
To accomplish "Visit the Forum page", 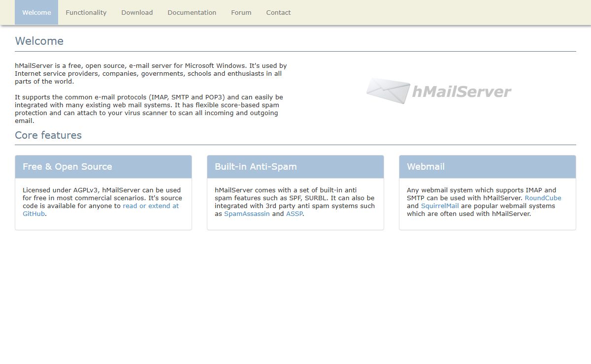I will click(241, 12).
